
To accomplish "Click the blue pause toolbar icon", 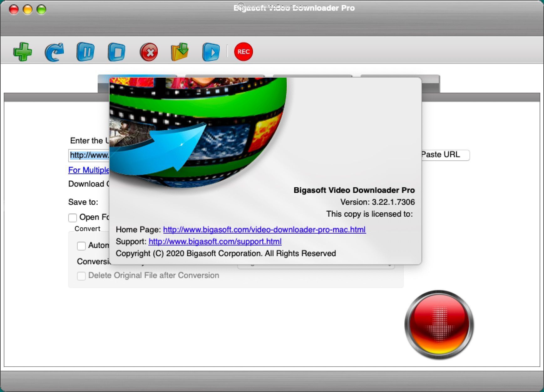I will (85, 52).
